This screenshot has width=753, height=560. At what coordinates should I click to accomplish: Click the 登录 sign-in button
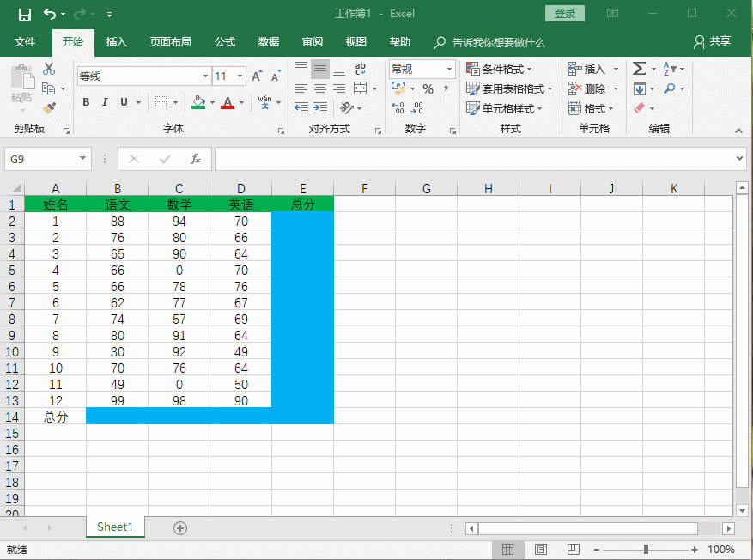click(x=564, y=14)
